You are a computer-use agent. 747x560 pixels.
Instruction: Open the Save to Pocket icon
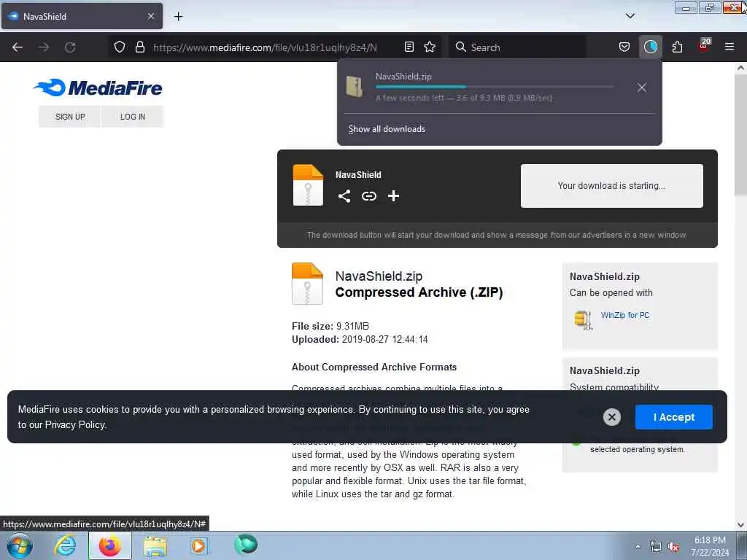624,47
